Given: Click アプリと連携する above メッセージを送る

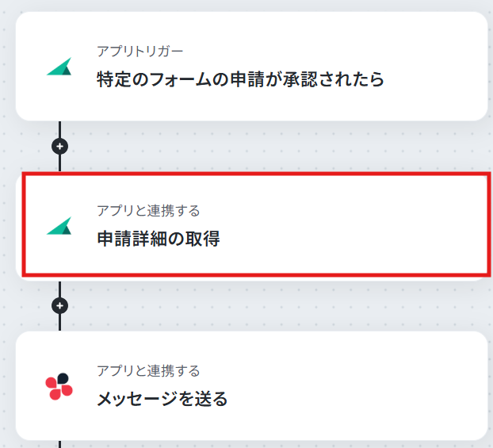Looking at the screenshot, I should [148, 370].
